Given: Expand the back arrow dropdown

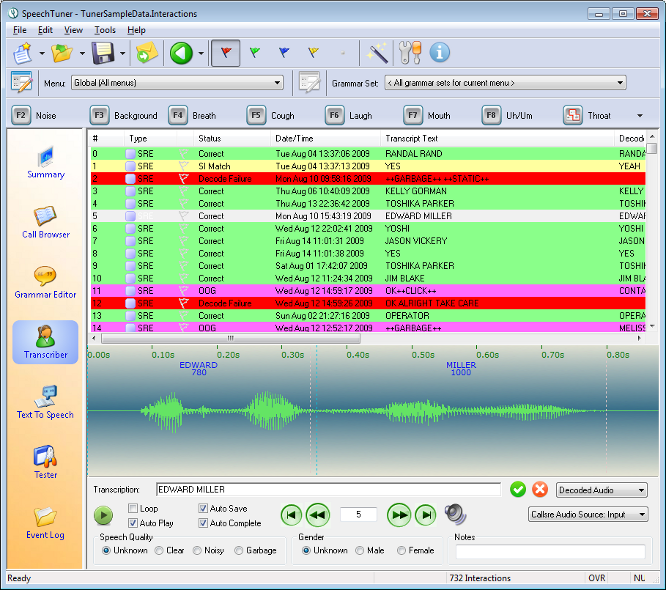Looking at the screenshot, I should (x=201, y=54).
